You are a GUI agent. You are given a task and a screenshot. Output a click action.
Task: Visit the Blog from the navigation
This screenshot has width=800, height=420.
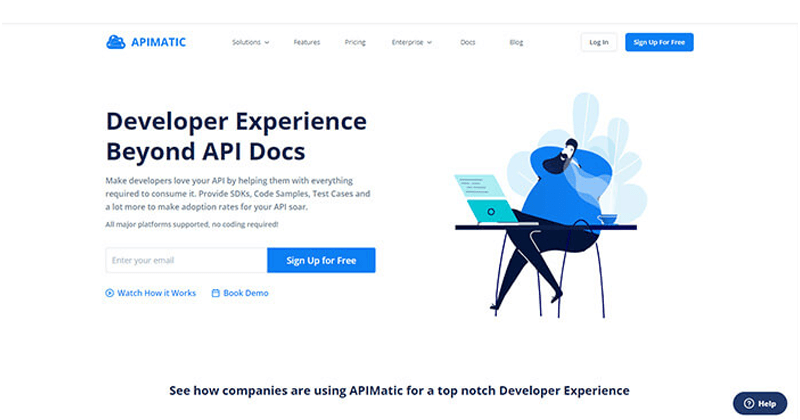point(516,42)
